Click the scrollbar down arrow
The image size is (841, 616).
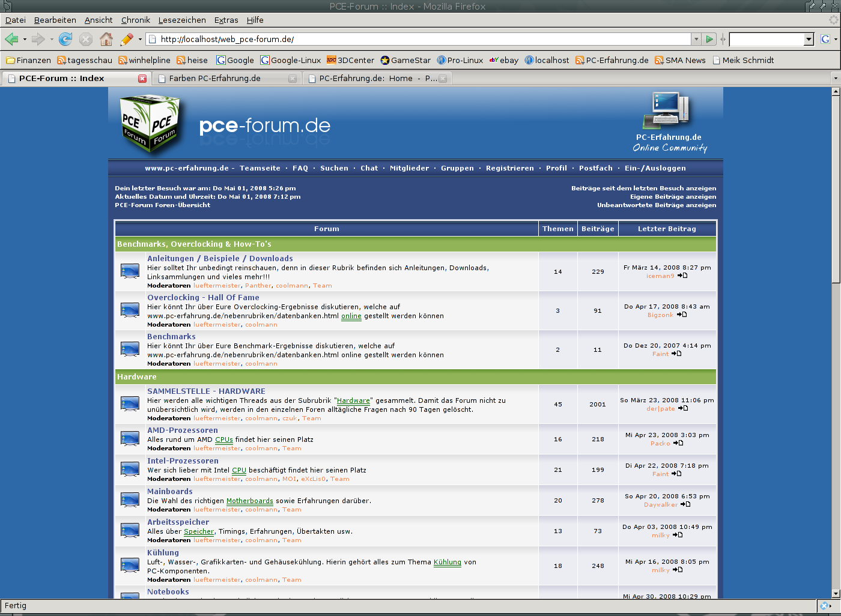pyautogui.click(x=836, y=594)
